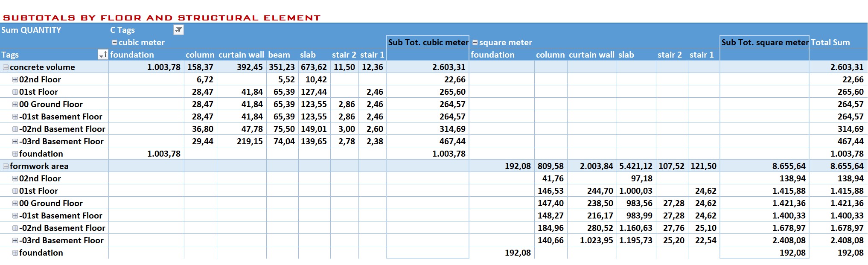Viewport: 868px width, 265px height.
Task: Expand foundation row under concrete volume
Action: coord(15,154)
